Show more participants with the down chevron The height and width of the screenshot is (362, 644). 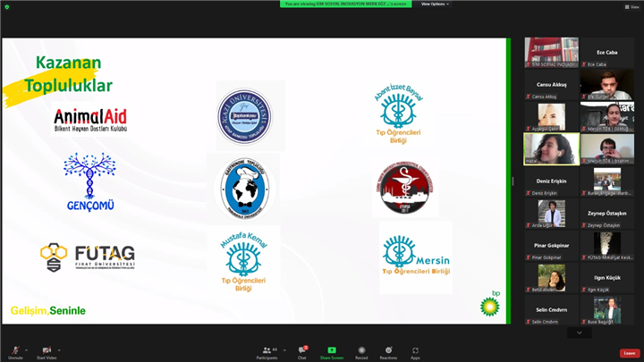579,333
